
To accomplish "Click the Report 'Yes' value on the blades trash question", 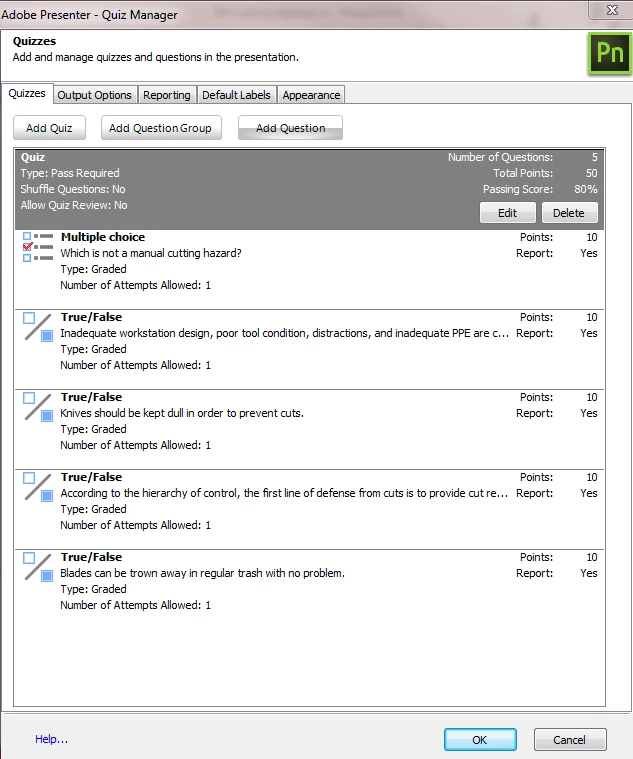I will pyautogui.click(x=589, y=573).
